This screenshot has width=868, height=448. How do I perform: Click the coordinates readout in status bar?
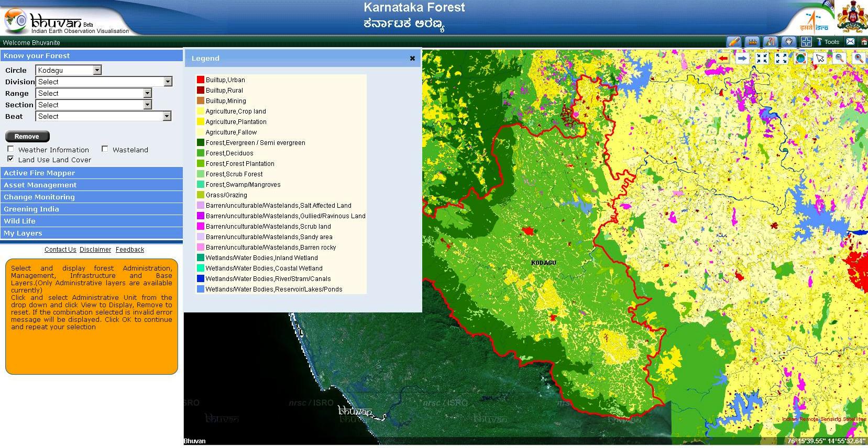click(826, 441)
